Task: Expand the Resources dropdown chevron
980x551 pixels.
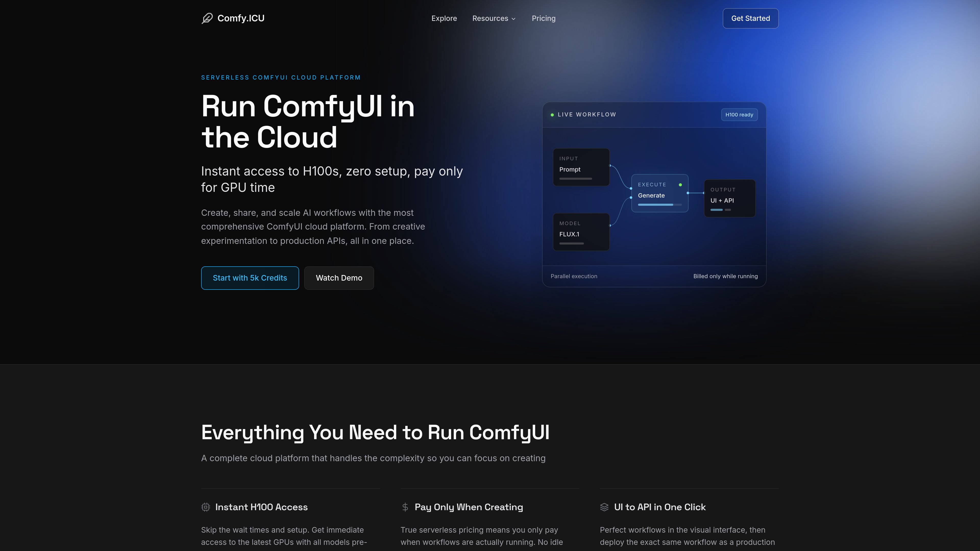Action: (513, 19)
